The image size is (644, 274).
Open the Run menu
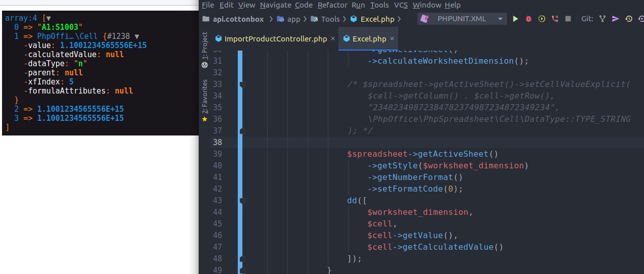tap(358, 5)
